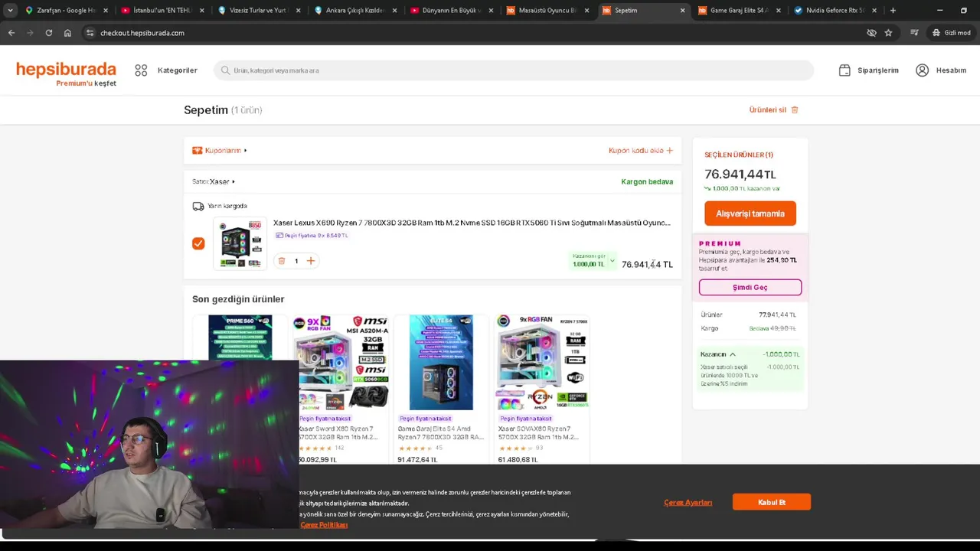Open the Xaser Lexus cart item thumbnail

pos(240,243)
